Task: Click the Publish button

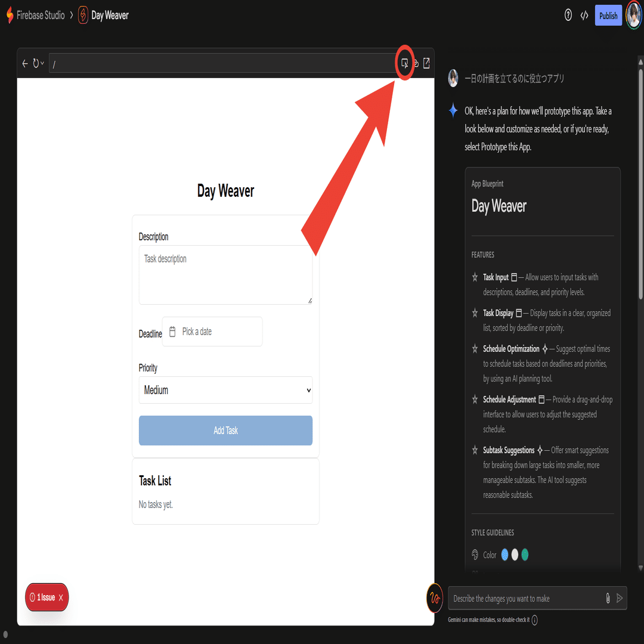Action: tap(608, 16)
